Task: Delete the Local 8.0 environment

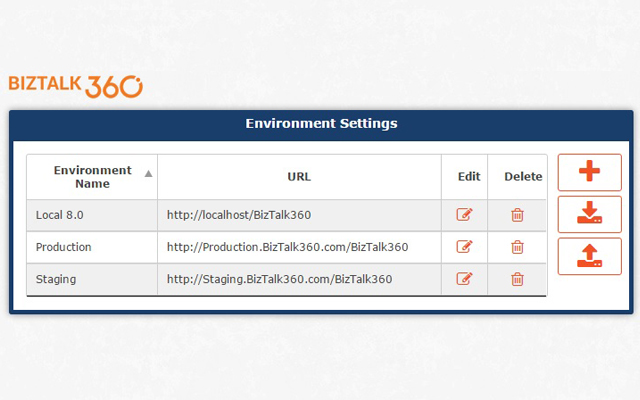Action: coord(517,215)
